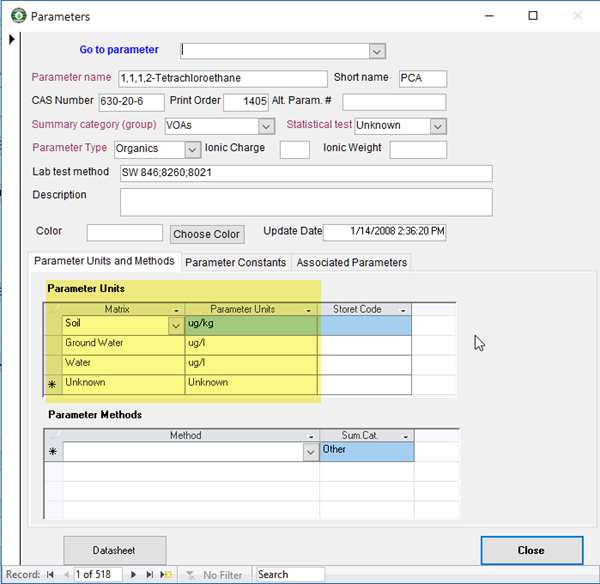This screenshot has height=584, width=600.
Task: Click the Alt. Param. # field
Action: [x=394, y=102]
